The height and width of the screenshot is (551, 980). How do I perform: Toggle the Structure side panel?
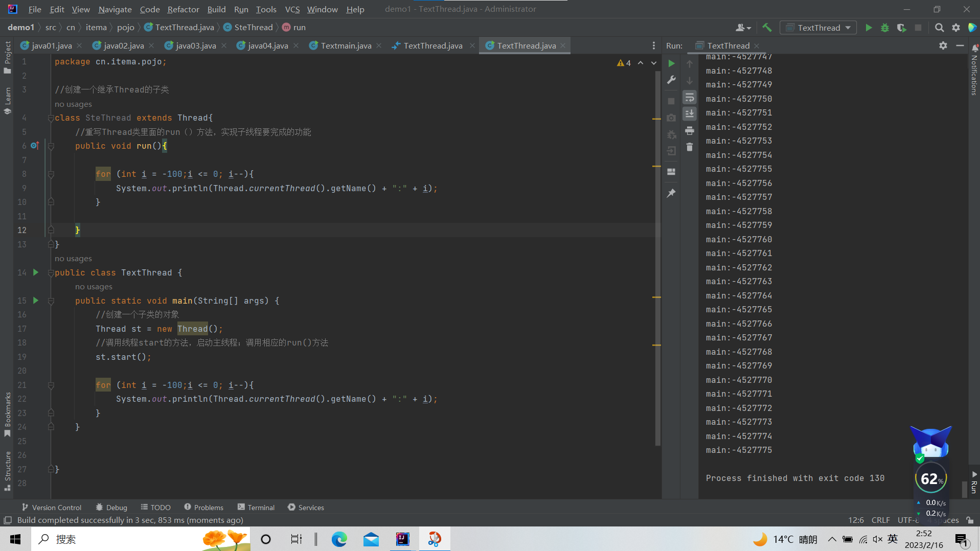pos(7,471)
